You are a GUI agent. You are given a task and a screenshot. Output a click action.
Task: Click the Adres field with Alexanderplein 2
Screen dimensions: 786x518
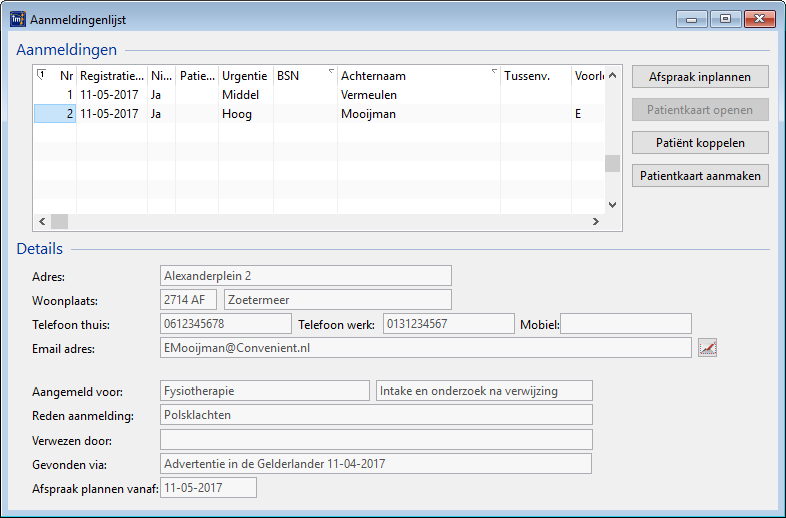pyautogui.click(x=305, y=275)
